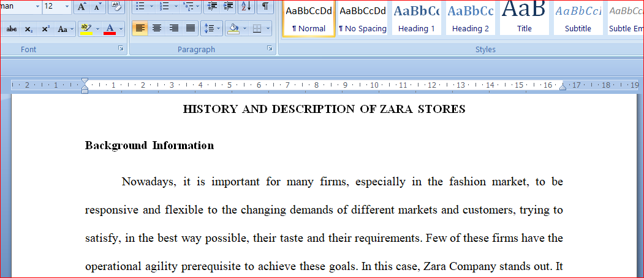Align text left
644x278 pixels.
140,28
